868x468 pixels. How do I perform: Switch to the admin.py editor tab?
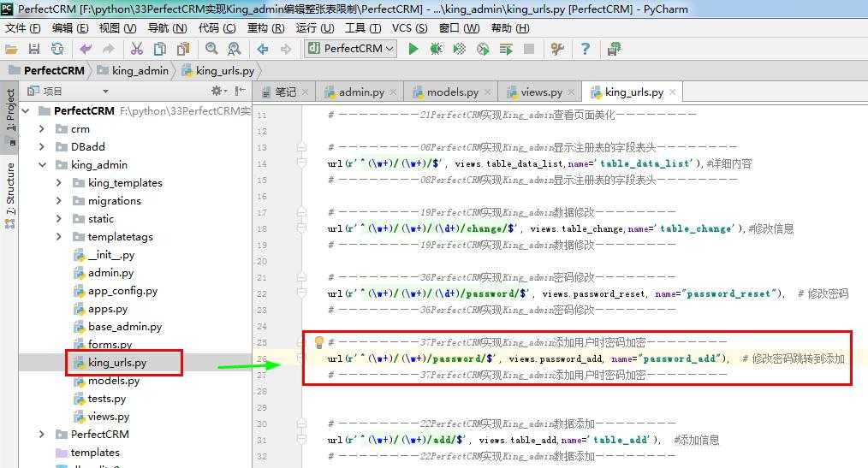pos(361,92)
